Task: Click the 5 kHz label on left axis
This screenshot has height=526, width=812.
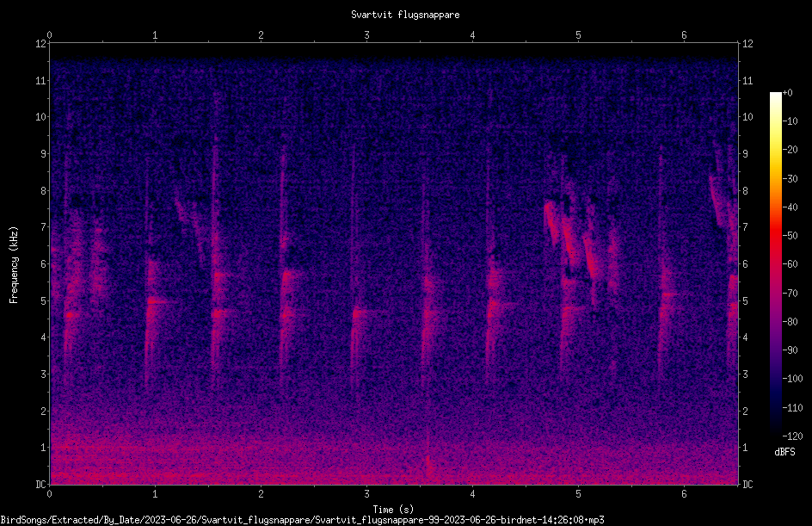Action: tap(44, 300)
